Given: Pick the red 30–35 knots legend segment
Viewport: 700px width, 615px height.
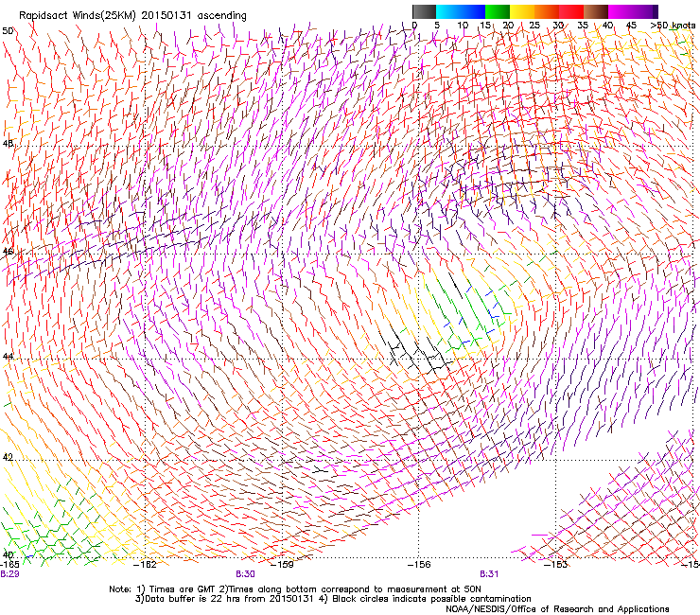Looking at the screenshot, I should coord(571,11).
